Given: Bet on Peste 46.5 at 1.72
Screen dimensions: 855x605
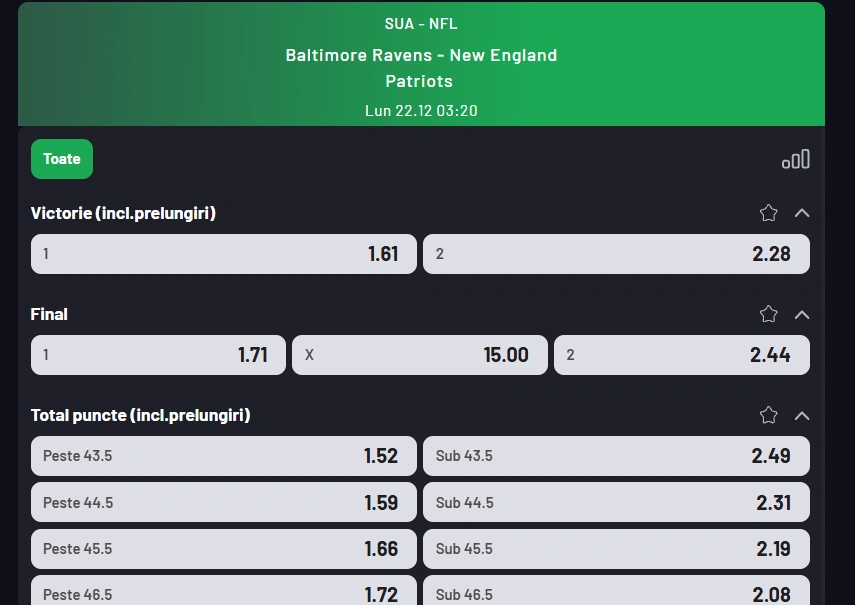Looking at the screenshot, I should [223, 593].
